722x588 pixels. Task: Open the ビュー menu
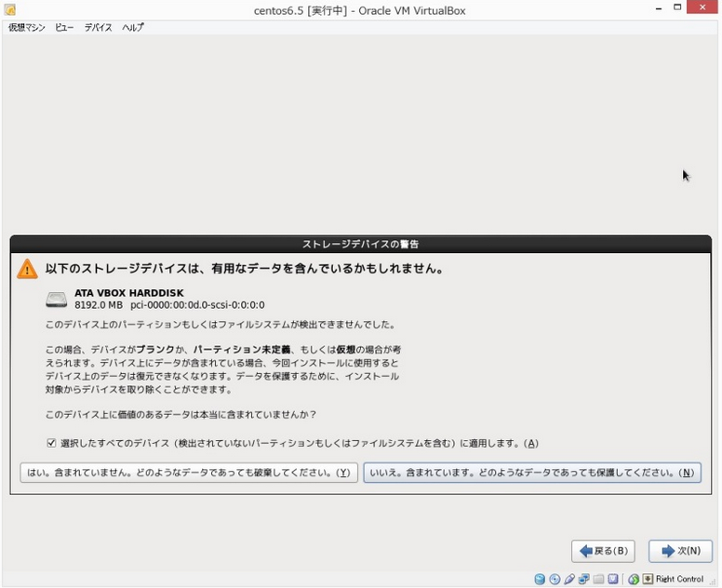click(x=64, y=28)
